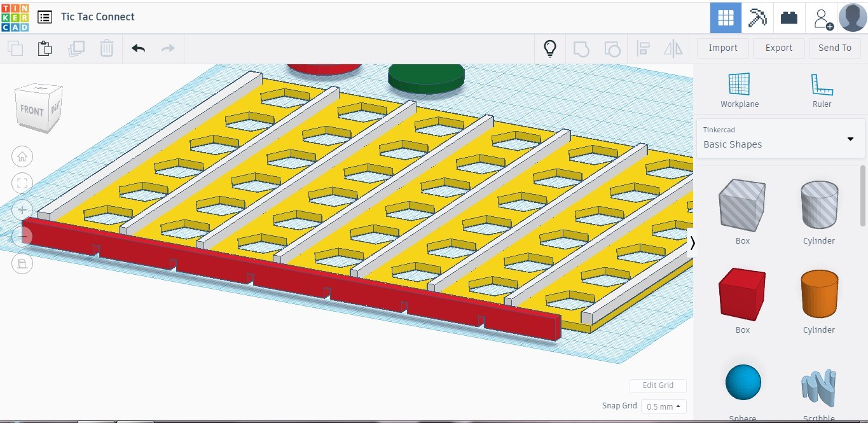Select the Ruler tool
This screenshot has height=423, width=868.
(x=822, y=90)
